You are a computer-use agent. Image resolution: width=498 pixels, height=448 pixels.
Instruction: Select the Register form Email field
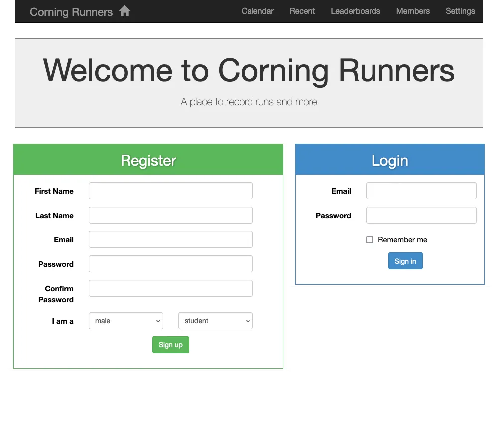click(x=171, y=239)
